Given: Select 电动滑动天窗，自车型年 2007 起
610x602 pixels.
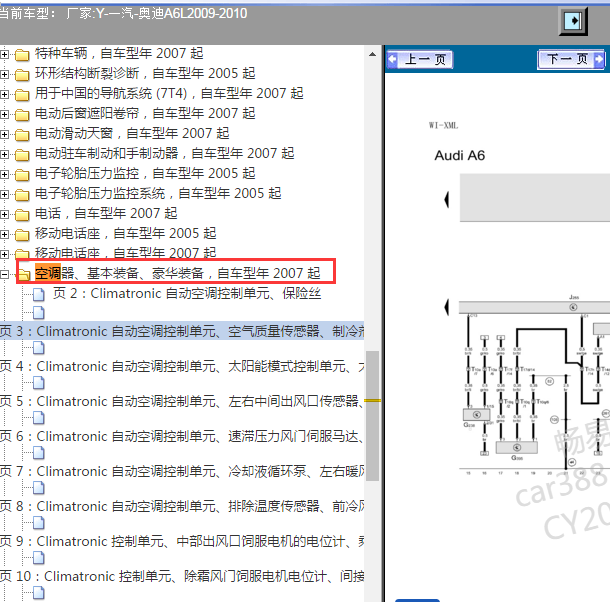Looking at the screenshot, I should click(x=132, y=133).
